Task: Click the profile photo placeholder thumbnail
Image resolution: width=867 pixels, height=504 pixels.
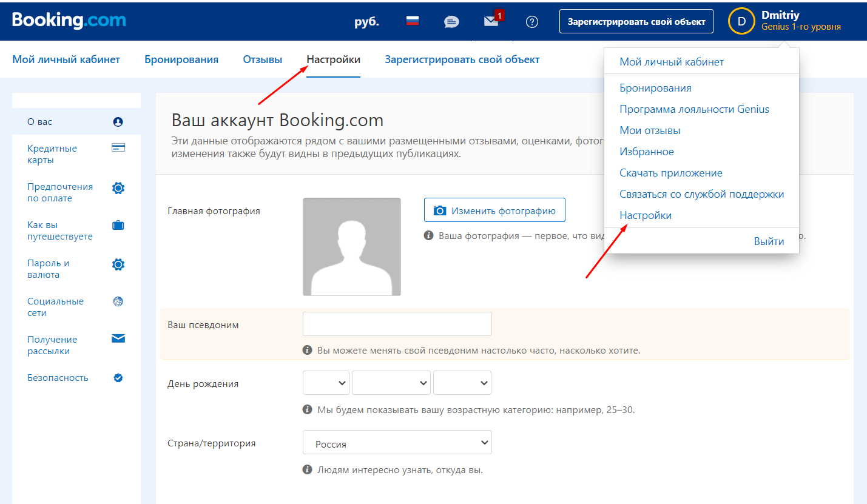Action: coord(351,247)
